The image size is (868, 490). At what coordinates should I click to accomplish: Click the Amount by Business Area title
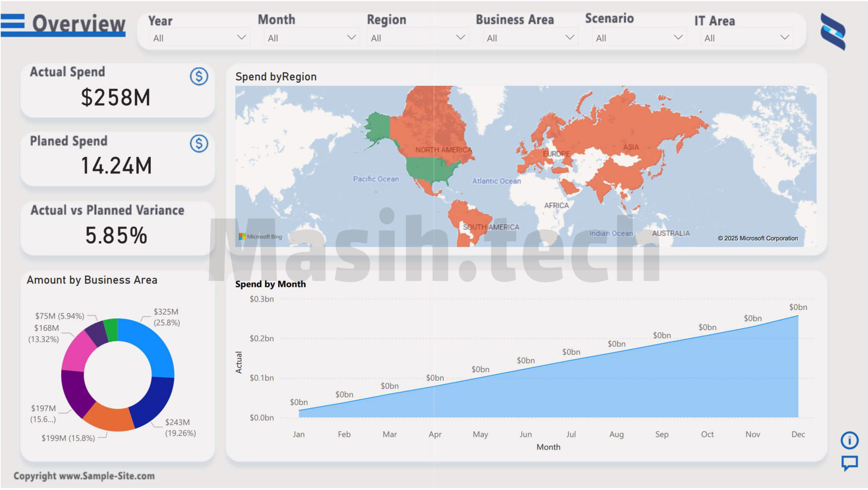coord(92,280)
